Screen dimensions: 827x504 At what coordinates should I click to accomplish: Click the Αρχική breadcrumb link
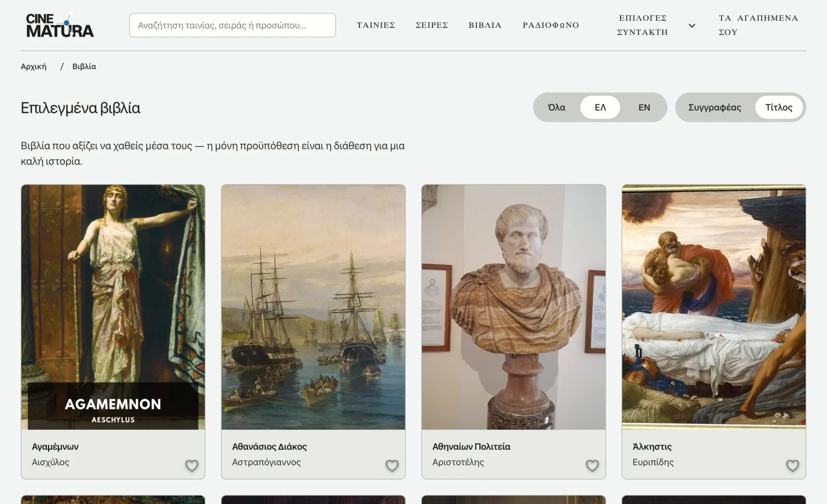pos(34,66)
